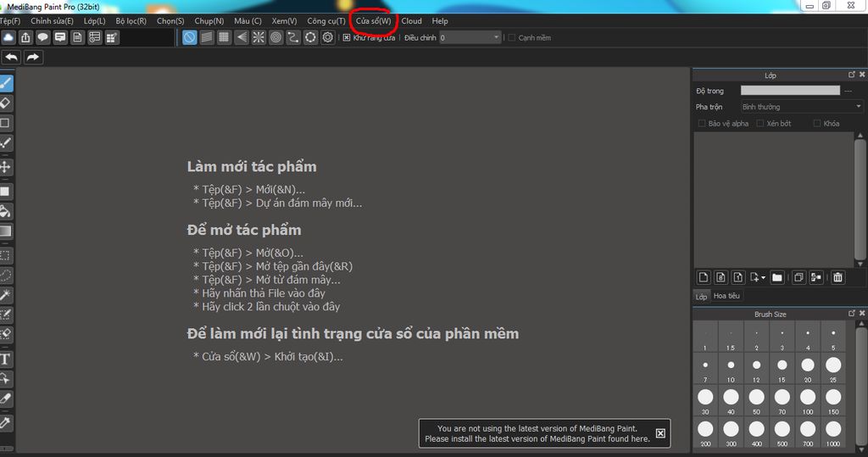Open the Công cụ(T) menu
This screenshot has height=457, width=868.
click(326, 21)
